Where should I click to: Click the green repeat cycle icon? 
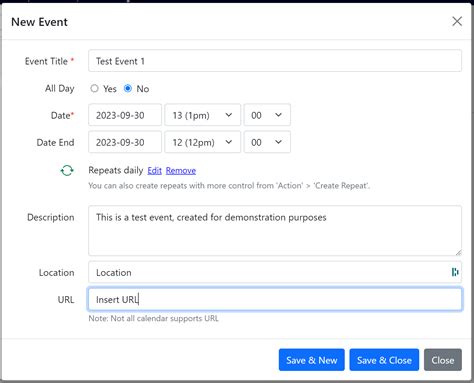[x=67, y=171]
